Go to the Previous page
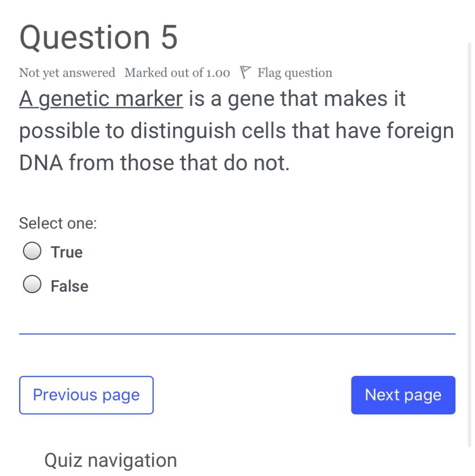Viewport: 475px width, 476px height. [x=86, y=395]
